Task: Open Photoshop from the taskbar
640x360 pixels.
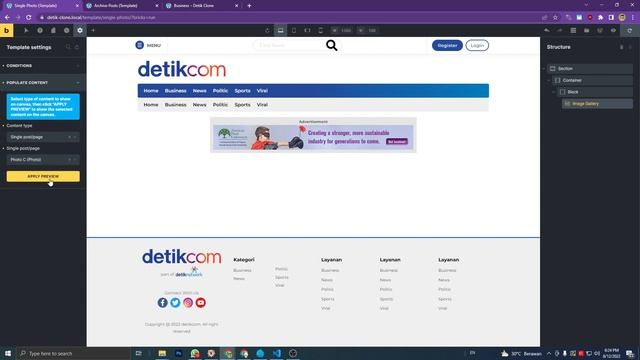Action: point(178,353)
